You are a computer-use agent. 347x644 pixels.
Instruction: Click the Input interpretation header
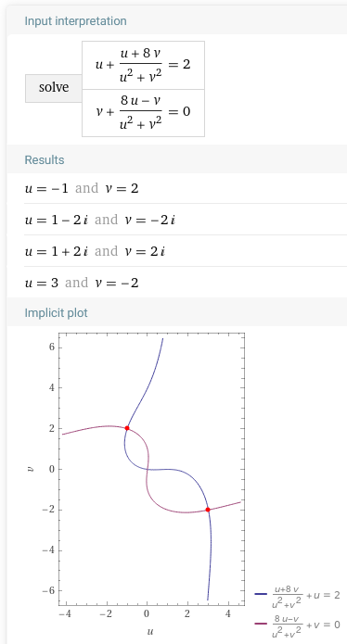pyautogui.click(x=76, y=21)
